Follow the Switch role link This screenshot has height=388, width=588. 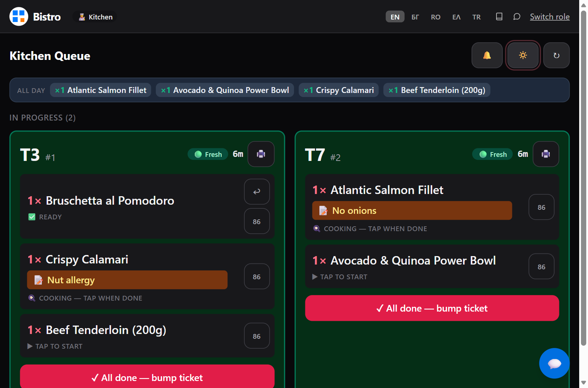(550, 17)
